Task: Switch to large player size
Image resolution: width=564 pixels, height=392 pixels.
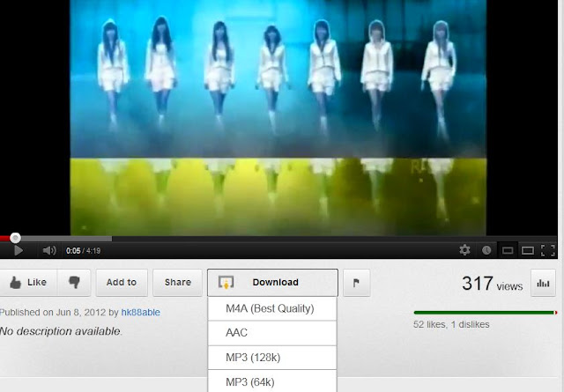Action: pyautogui.click(x=528, y=250)
